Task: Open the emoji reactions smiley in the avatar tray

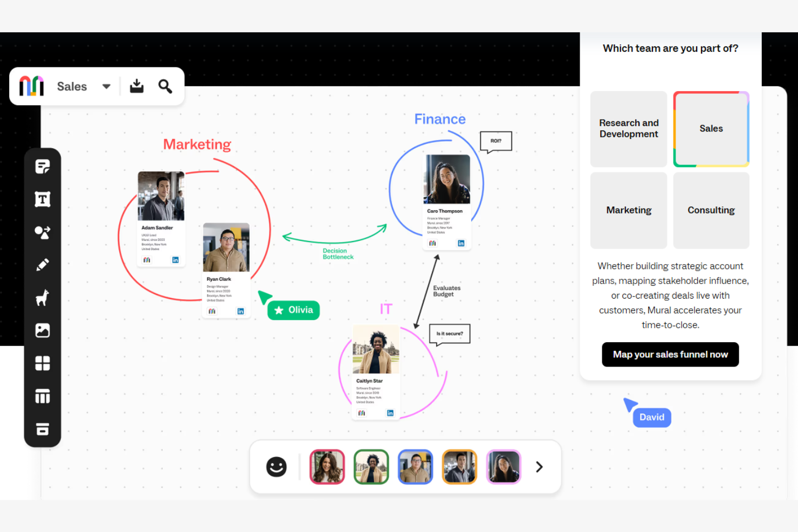Action: pos(277,467)
